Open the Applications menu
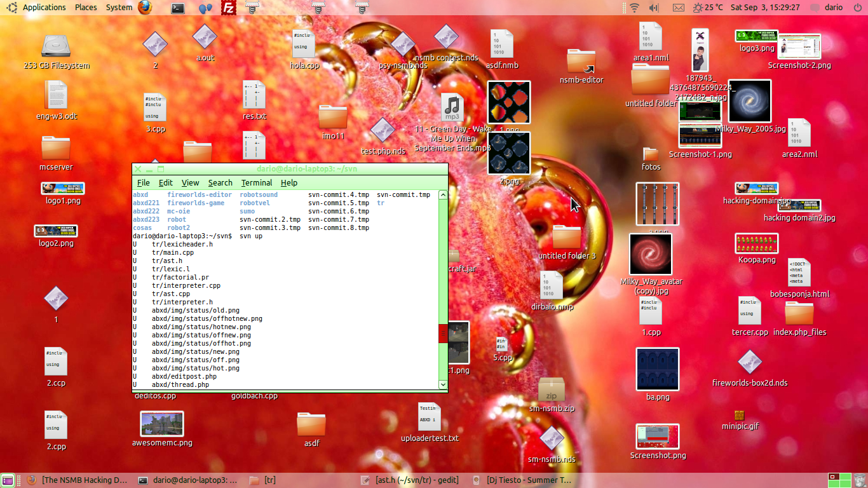 click(x=43, y=8)
